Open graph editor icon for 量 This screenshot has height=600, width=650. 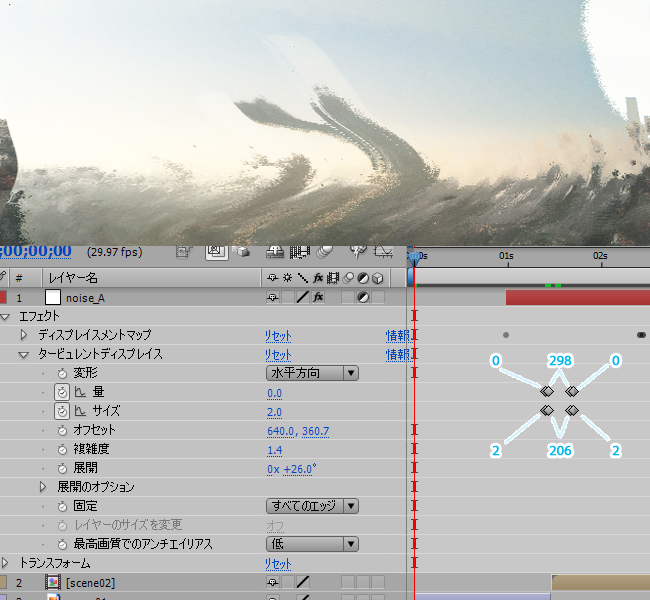[x=80, y=392]
